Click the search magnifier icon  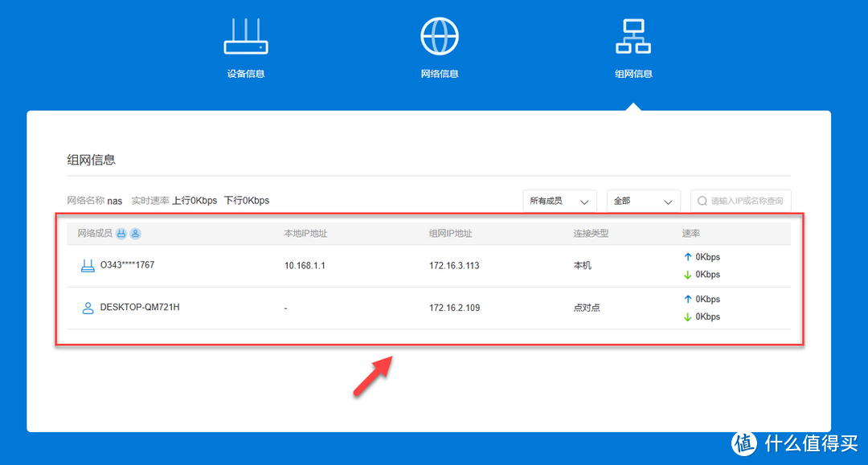702,202
